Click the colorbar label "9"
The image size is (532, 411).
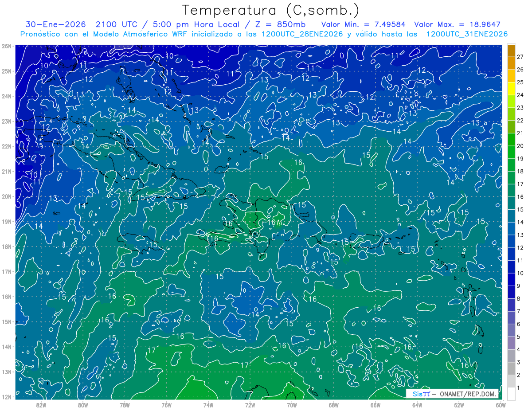coord(519,286)
